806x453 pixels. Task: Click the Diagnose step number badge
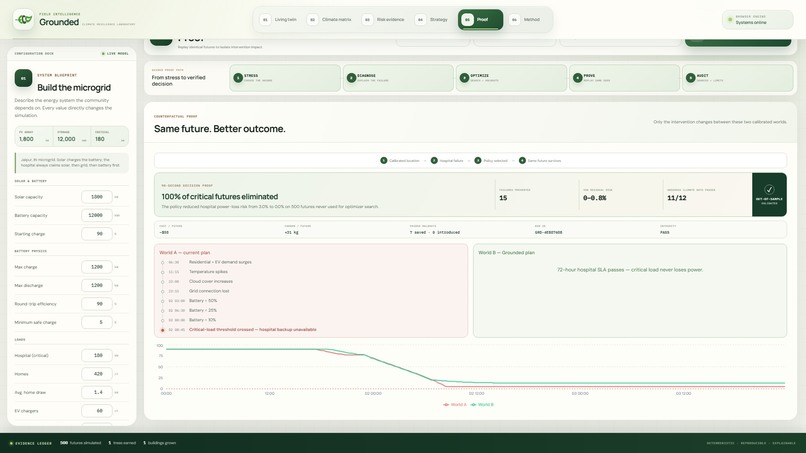tap(351, 78)
